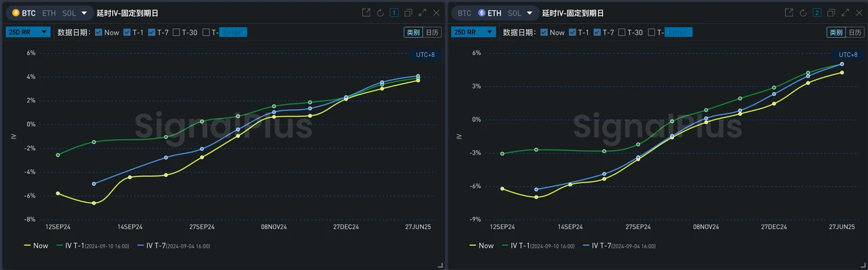868x270 pixels.
Task: Duplicate the ETH panel window
Action: click(x=831, y=12)
